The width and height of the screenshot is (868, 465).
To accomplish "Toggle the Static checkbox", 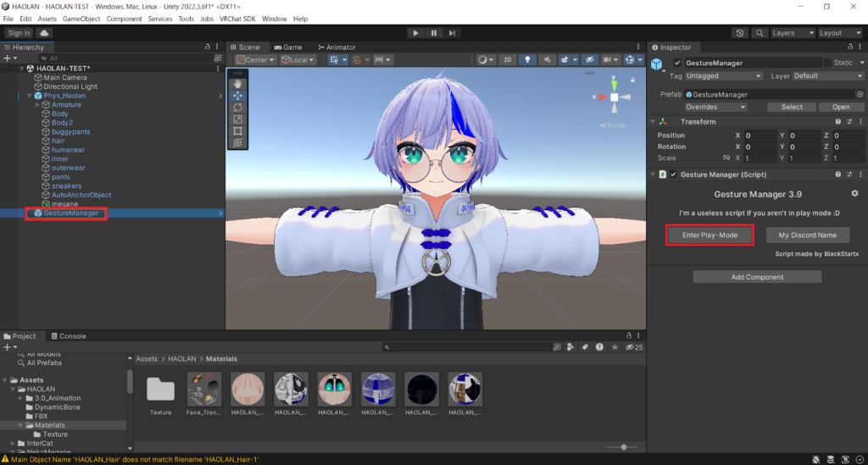I will 827,63.
